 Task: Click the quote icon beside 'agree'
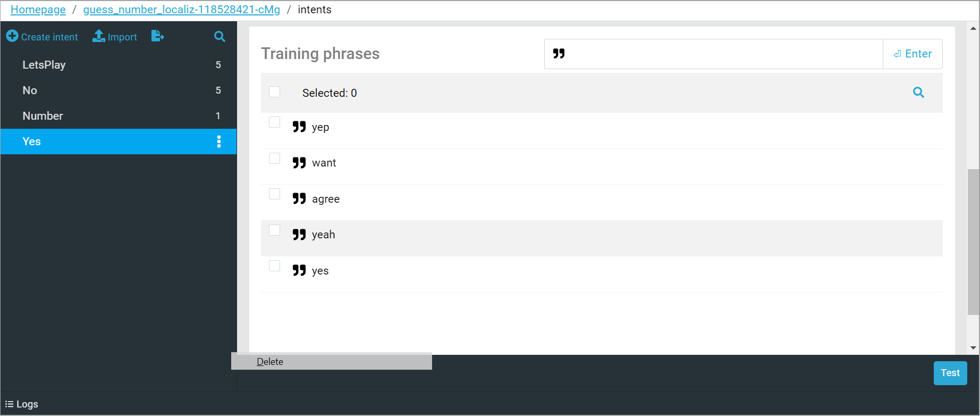click(x=299, y=198)
